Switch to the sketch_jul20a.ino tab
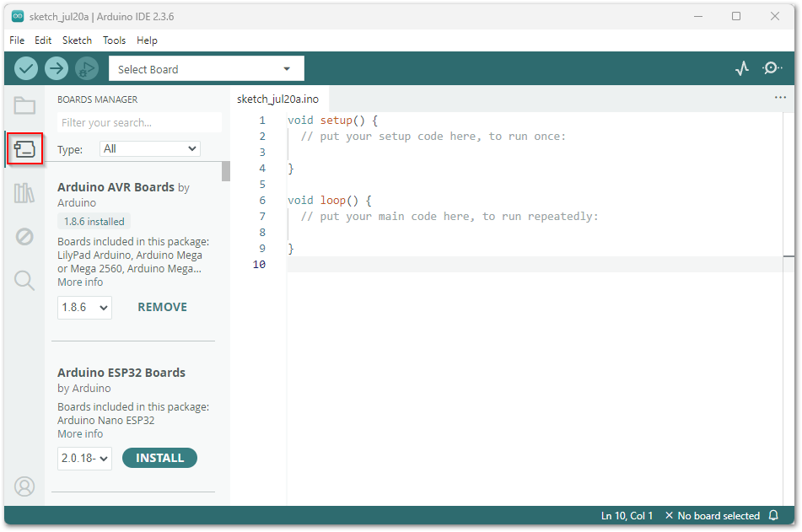Screen dimensions: 802x532 point(277,99)
